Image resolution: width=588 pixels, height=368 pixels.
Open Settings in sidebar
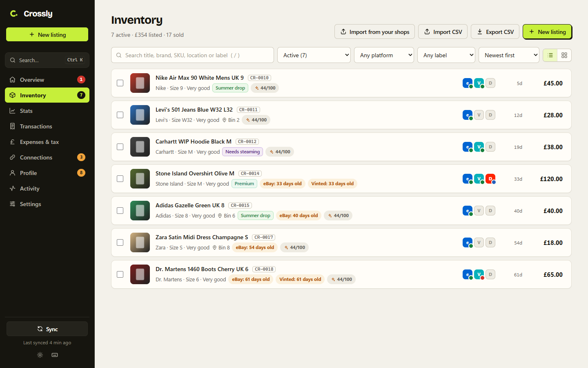click(x=47, y=204)
